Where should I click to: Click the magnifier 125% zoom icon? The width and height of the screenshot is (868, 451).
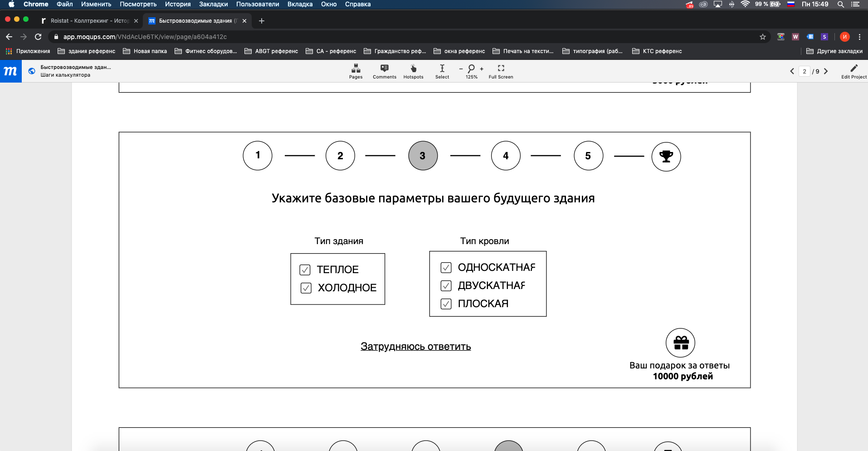[x=471, y=69]
